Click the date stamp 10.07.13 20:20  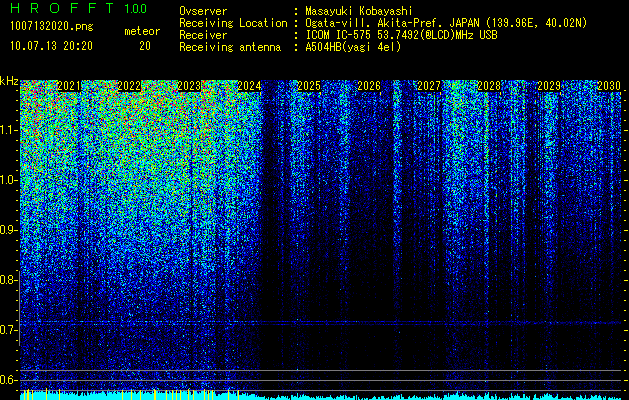51,46
